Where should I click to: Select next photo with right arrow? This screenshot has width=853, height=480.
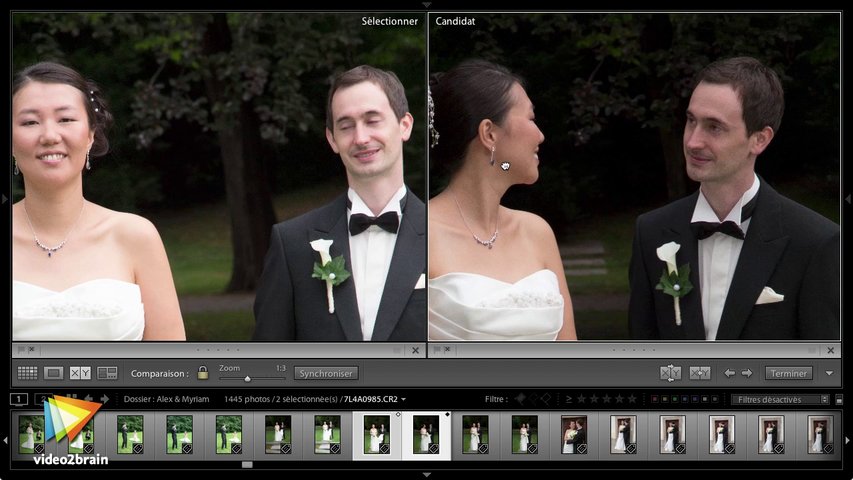[x=747, y=373]
